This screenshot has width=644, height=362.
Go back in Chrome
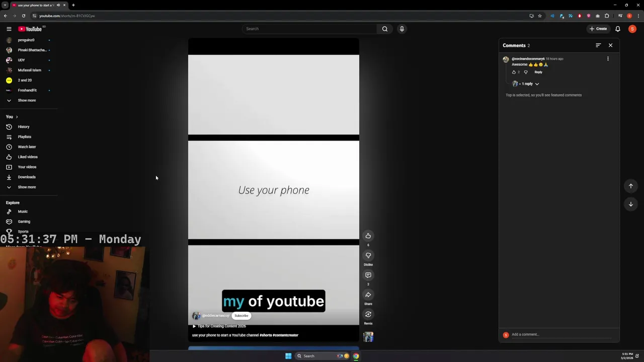[5, 16]
